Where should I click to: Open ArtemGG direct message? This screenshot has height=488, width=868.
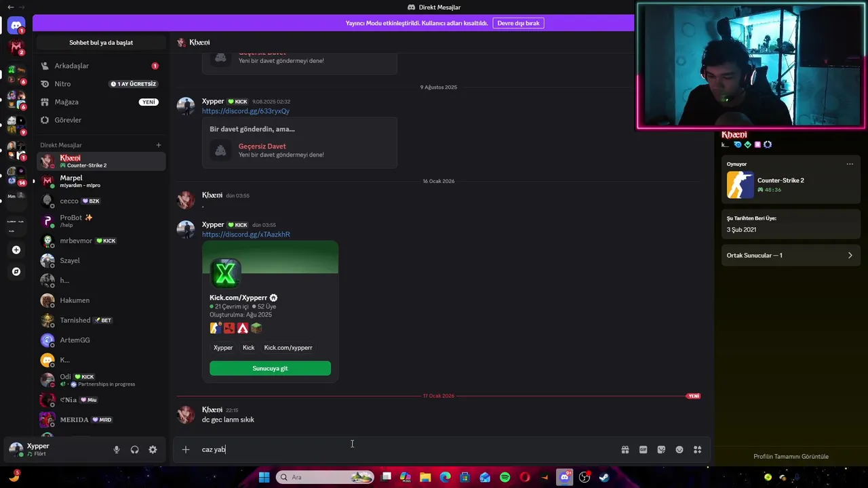tap(101, 340)
